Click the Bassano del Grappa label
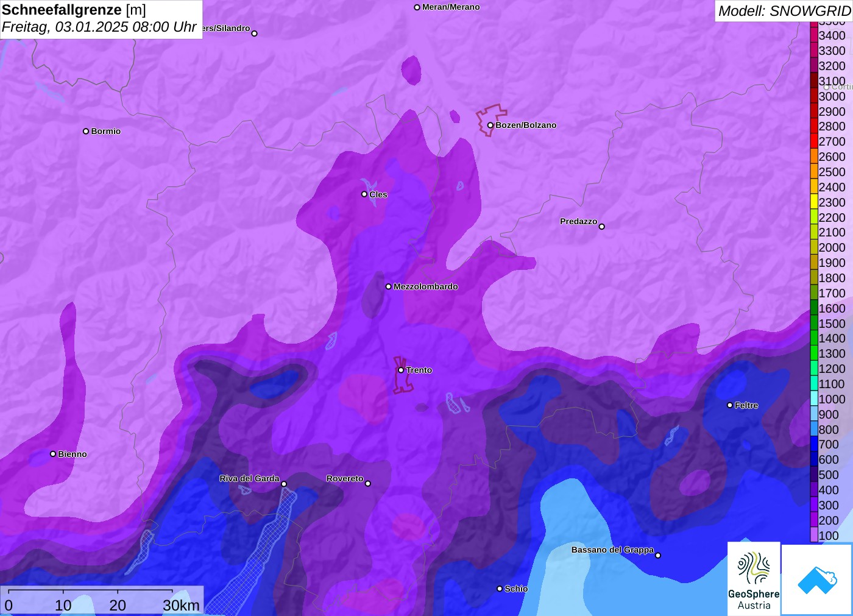This screenshot has width=853, height=616. 612,550
